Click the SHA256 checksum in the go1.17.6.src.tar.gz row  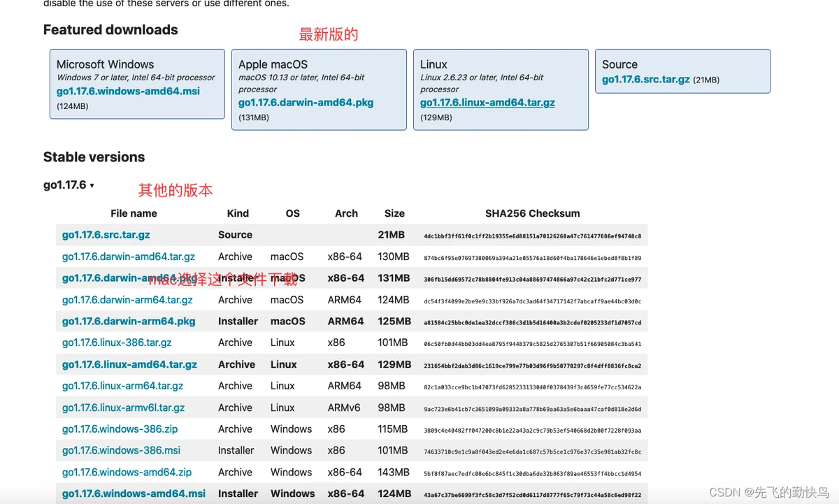(532, 236)
